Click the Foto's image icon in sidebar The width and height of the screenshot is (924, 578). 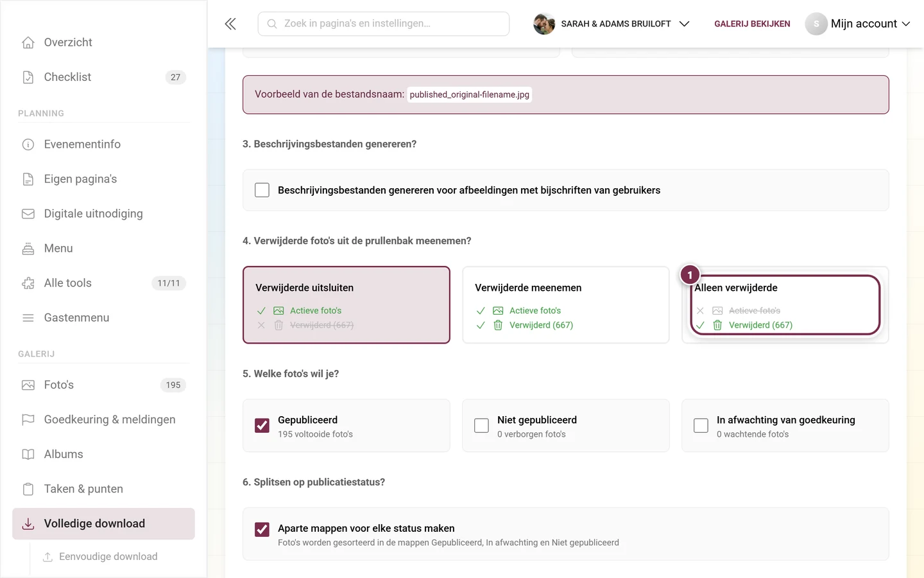click(x=28, y=385)
